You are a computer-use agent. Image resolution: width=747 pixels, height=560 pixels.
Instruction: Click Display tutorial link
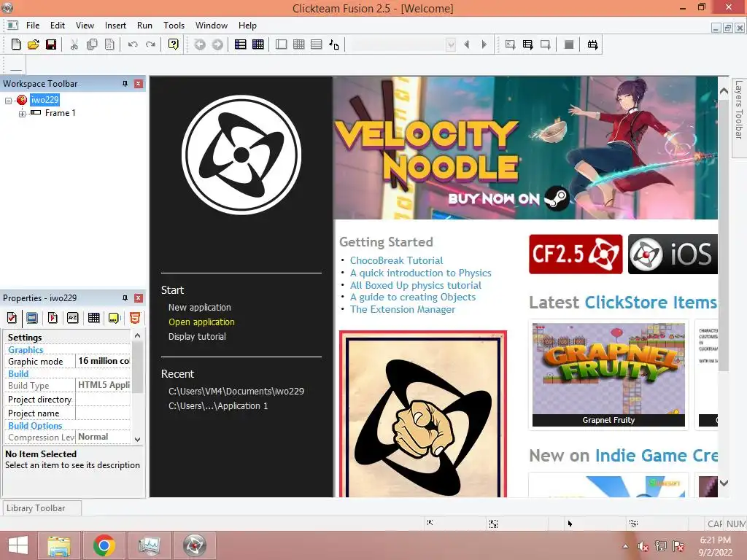coord(197,337)
